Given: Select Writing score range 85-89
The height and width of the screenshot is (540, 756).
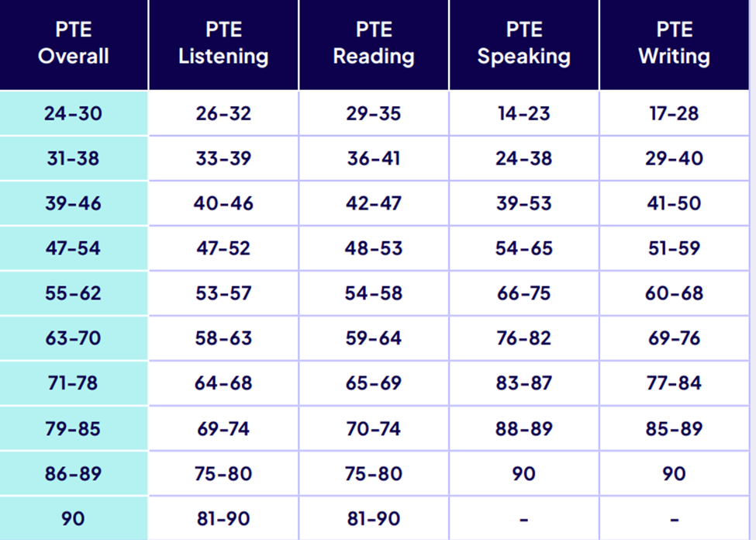Looking at the screenshot, I should point(674,428).
